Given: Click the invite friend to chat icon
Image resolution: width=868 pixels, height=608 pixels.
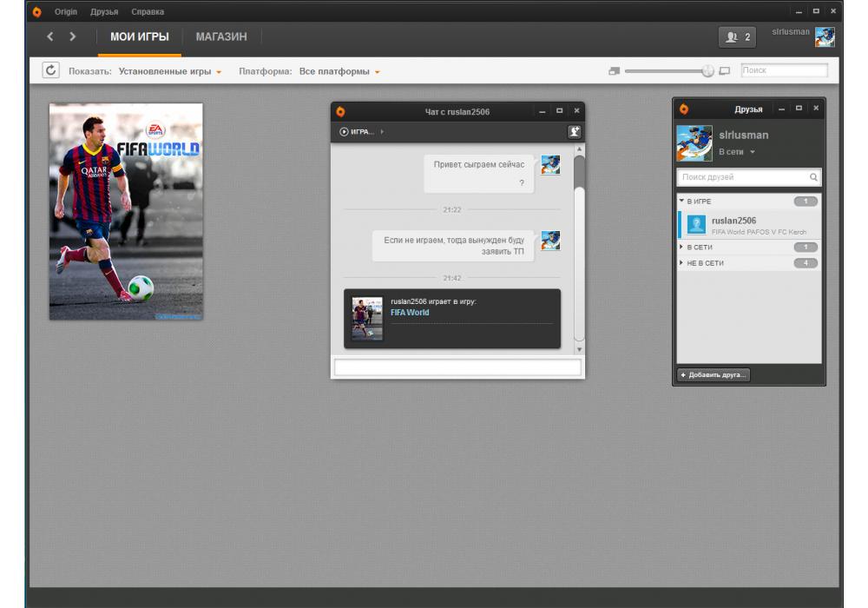Looking at the screenshot, I should pos(574,132).
